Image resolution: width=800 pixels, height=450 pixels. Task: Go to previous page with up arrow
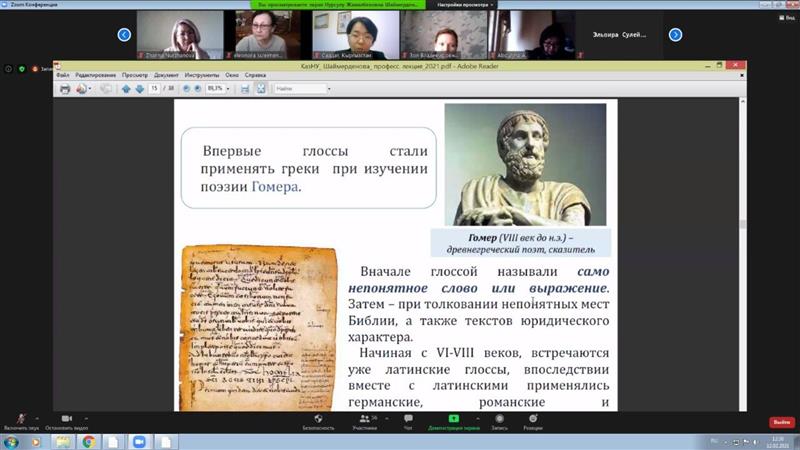pyautogui.click(x=126, y=88)
